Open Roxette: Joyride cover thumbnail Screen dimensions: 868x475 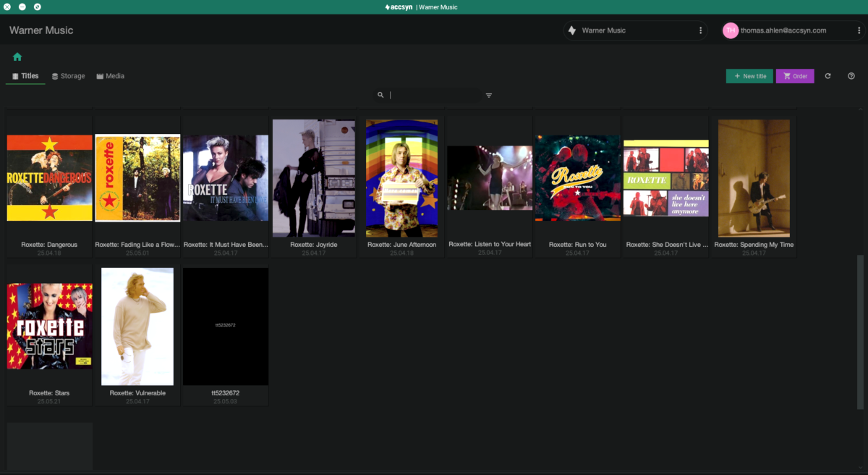tap(314, 178)
